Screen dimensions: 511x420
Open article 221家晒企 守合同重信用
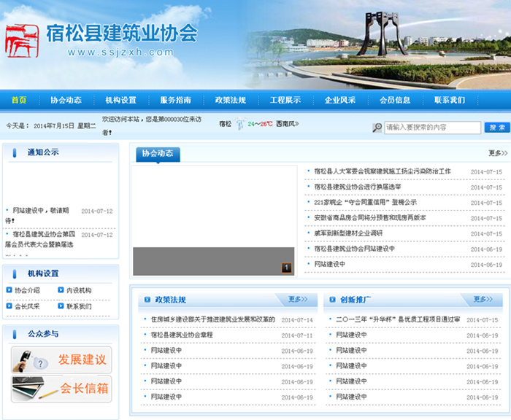(x=365, y=202)
